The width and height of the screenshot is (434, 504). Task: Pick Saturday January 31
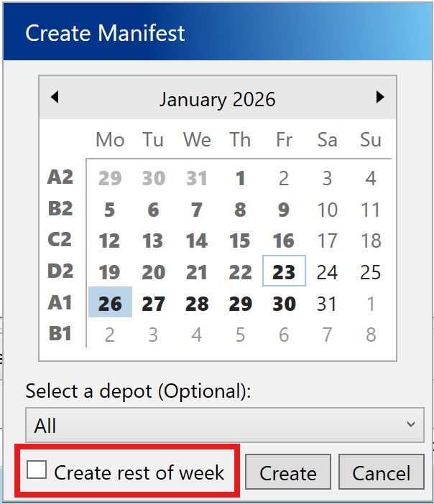click(x=327, y=304)
